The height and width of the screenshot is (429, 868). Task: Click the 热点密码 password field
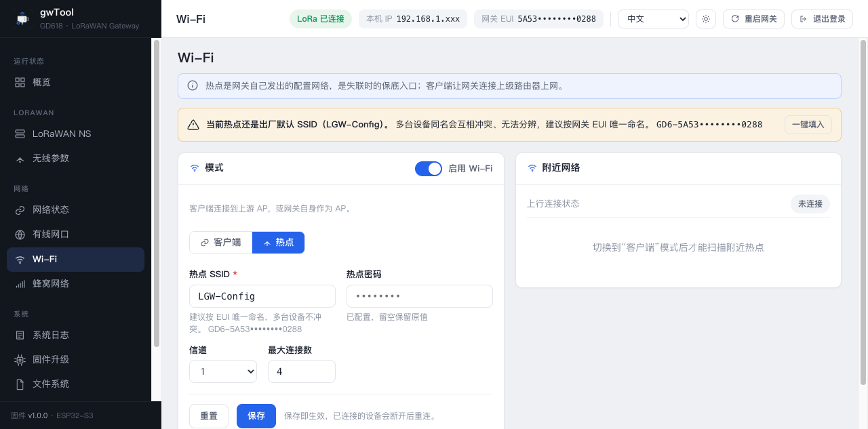tap(420, 296)
